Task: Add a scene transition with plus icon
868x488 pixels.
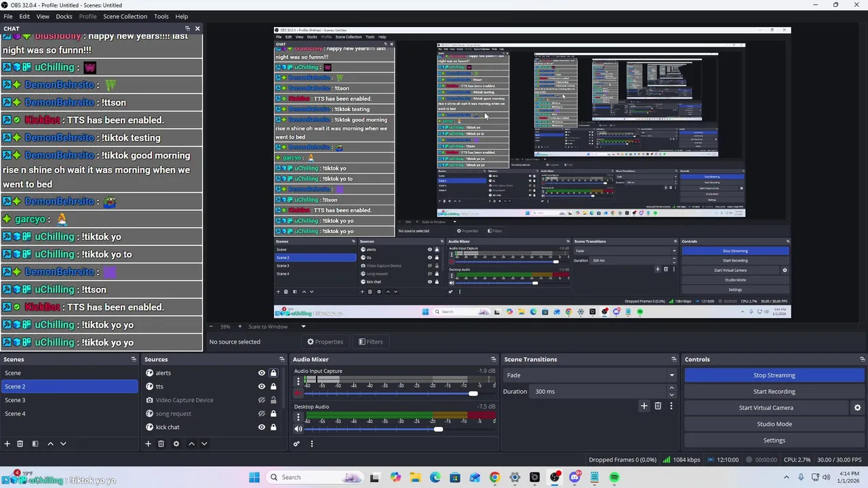Action: 644,406
